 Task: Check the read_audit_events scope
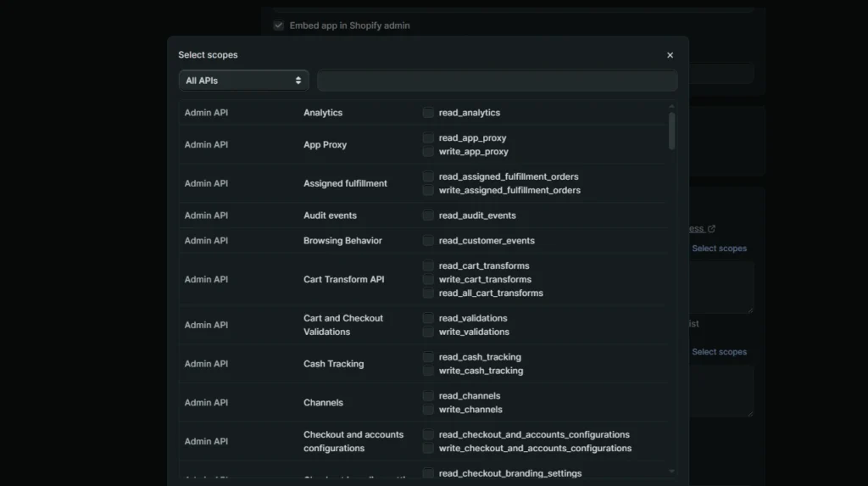(428, 215)
